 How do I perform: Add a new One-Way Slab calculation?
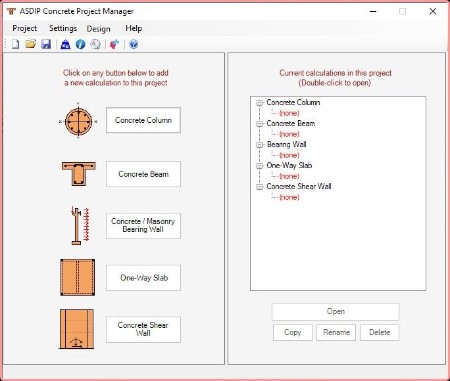tap(143, 278)
